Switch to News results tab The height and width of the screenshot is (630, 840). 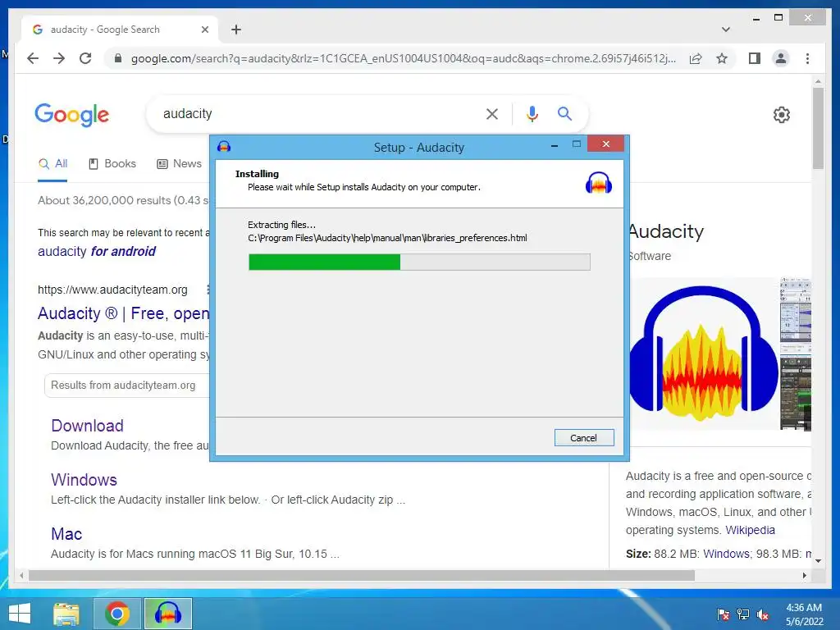tap(179, 164)
